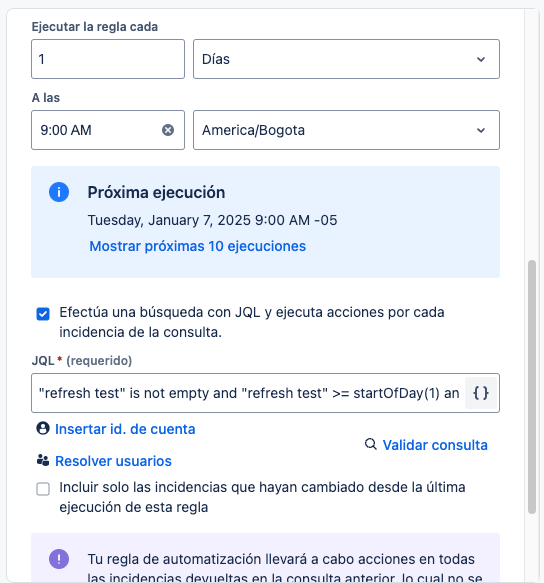The width and height of the screenshot is (544, 583).
Task: Enable only issues changed since last run
Action: 43,489
